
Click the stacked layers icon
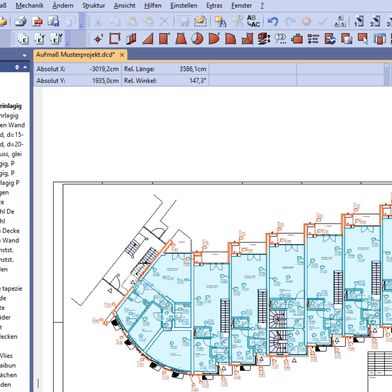tap(264, 39)
